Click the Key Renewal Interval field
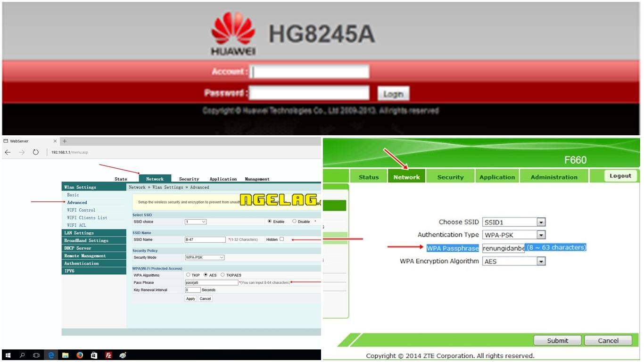Image resolution: width=644 pixels, height=362 pixels. [x=192, y=290]
